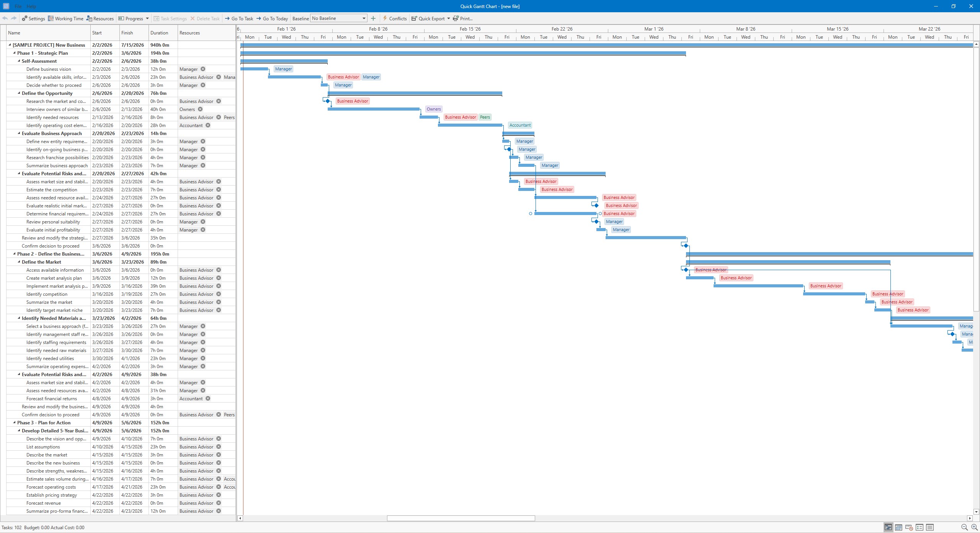
Task: Collapse Phase 1 - Strategic Plan group
Action: pyautogui.click(x=14, y=53)
